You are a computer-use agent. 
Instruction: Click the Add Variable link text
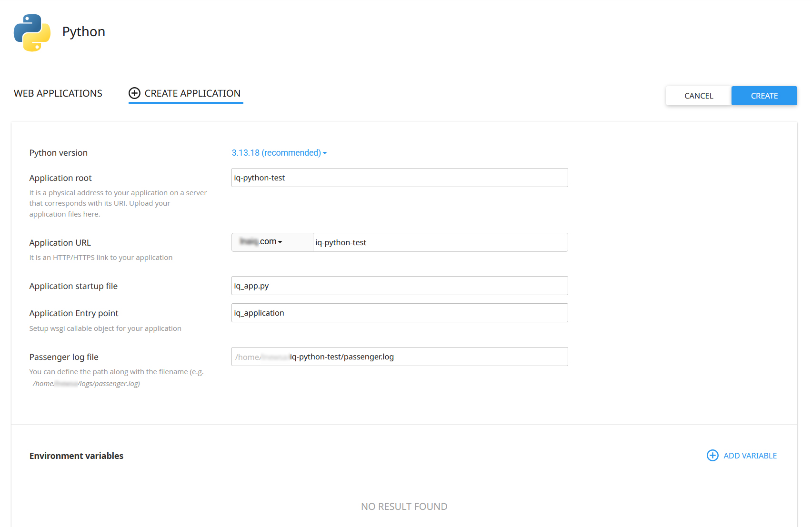pos(750,456)
